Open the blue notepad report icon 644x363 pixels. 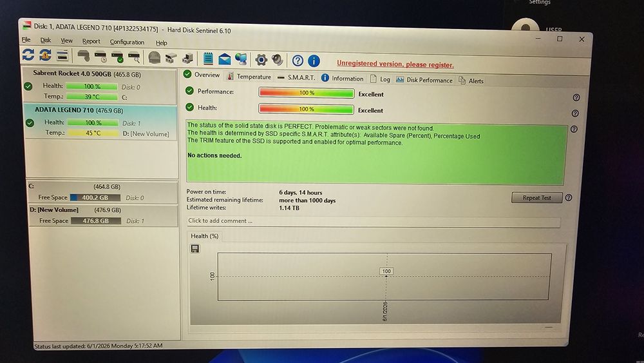(x=208, y=59)
